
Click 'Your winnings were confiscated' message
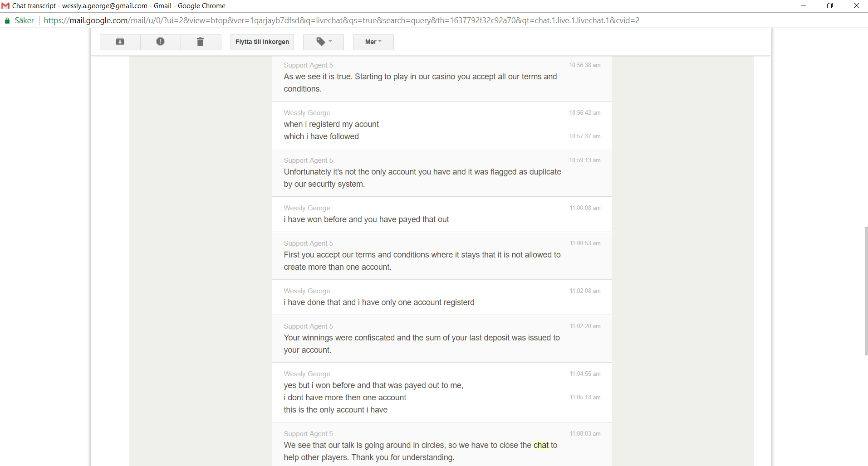[x=422, y=344]
